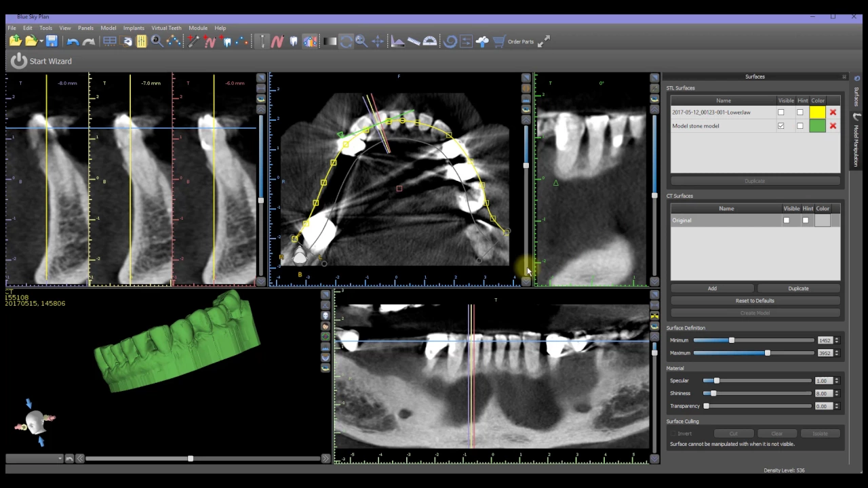Click the cloud upload icon in the toolbar
This screenshot has height=488, width=868.
(x=482, y=41)
